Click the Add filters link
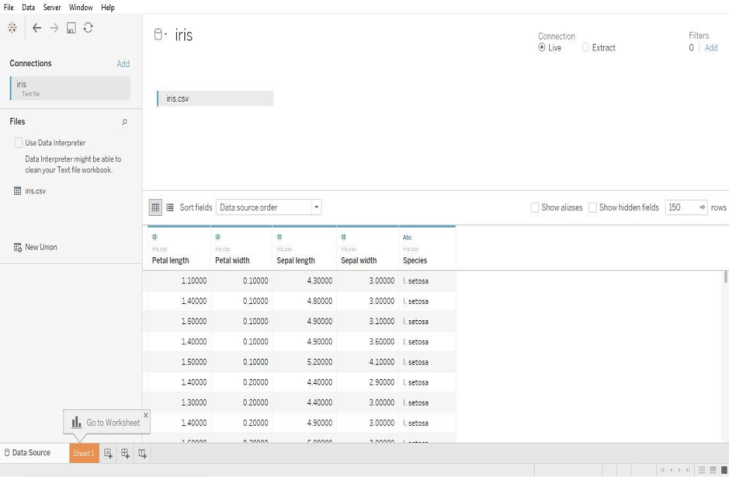Image resolution: width=729 pixels, height=477 pixels. [711, 48]
